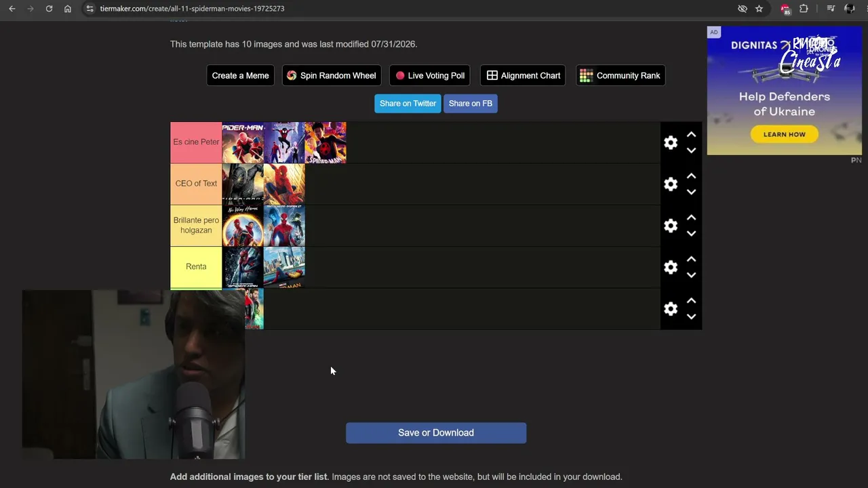Image resolution: width=868 pixels, height=488 pixels.
Task: Open the Extensions puzzle menu
Action: (804, 9)
